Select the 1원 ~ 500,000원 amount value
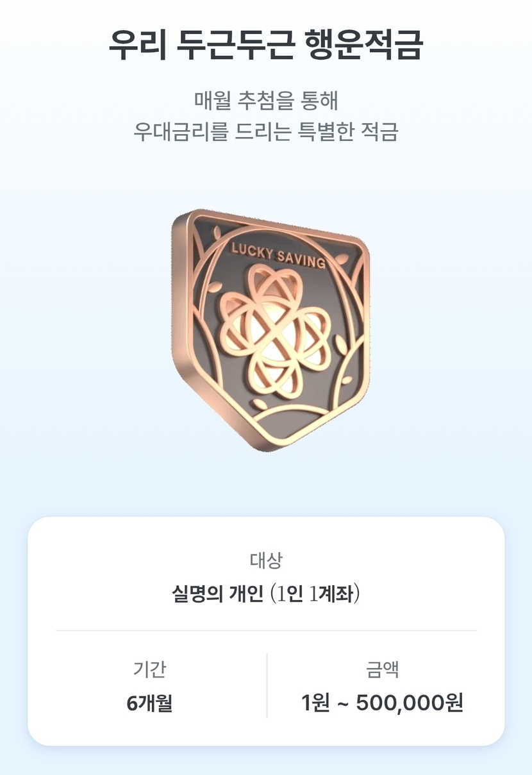This screenshot has width=532, height=775. click(x=383, y=703)
